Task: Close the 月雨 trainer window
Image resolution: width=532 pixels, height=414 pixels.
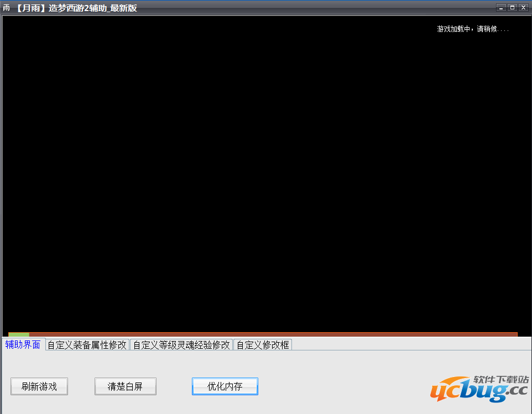Action: (x=523, y=8)
